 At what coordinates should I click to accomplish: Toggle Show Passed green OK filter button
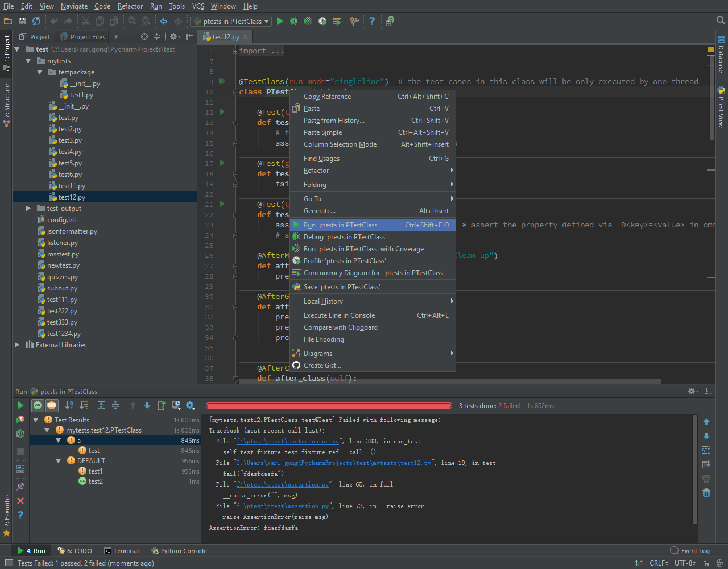point(38,405)
